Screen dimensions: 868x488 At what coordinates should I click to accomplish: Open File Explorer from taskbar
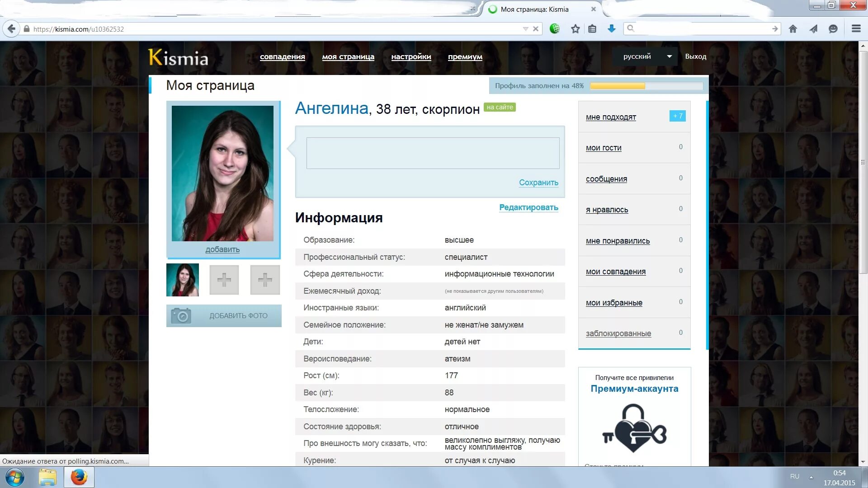tap(47, 477)
